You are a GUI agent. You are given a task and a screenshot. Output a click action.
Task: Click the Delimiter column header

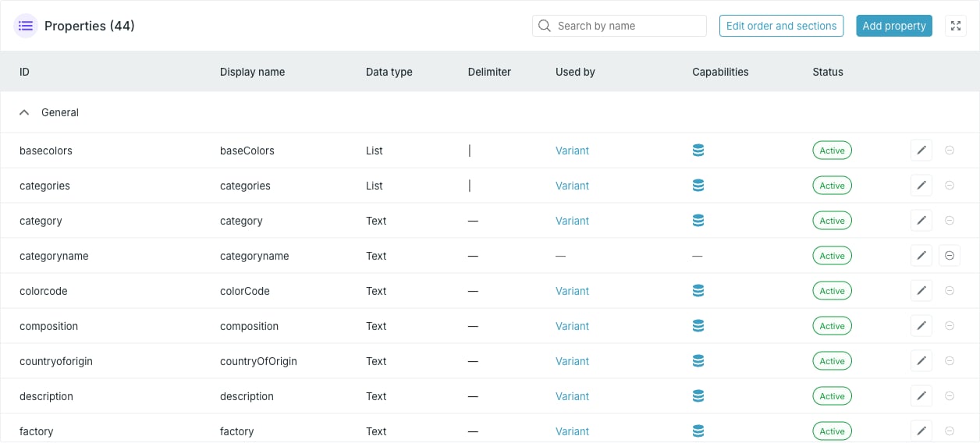point(489,72)
